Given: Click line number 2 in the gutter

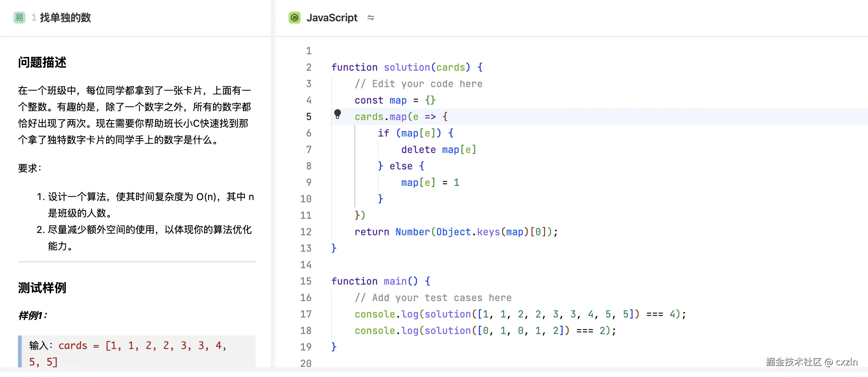Looking at the screenshot, I should (x=308, y=67).
